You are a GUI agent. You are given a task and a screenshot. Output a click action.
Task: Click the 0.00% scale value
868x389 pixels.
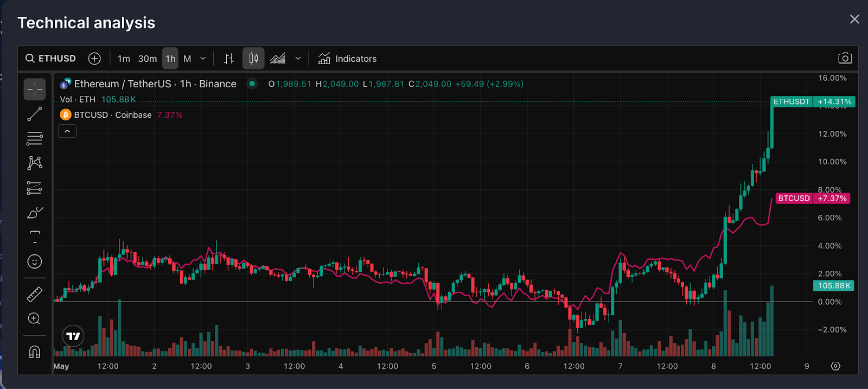(830, 302)
